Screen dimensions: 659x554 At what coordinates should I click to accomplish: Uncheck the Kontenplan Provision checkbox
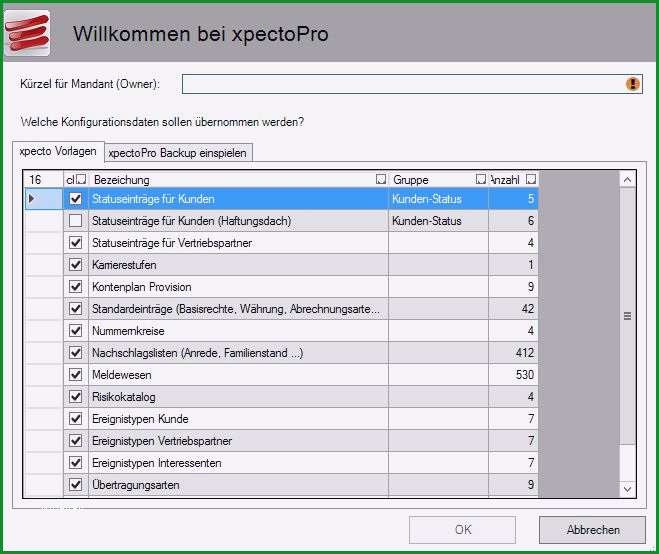tap(76, 287)
